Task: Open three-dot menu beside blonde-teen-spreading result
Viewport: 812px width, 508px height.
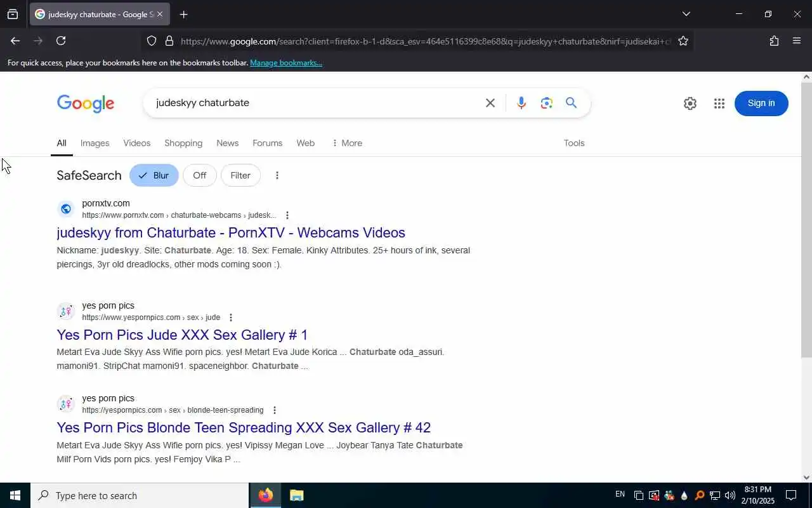Action: 274,410
